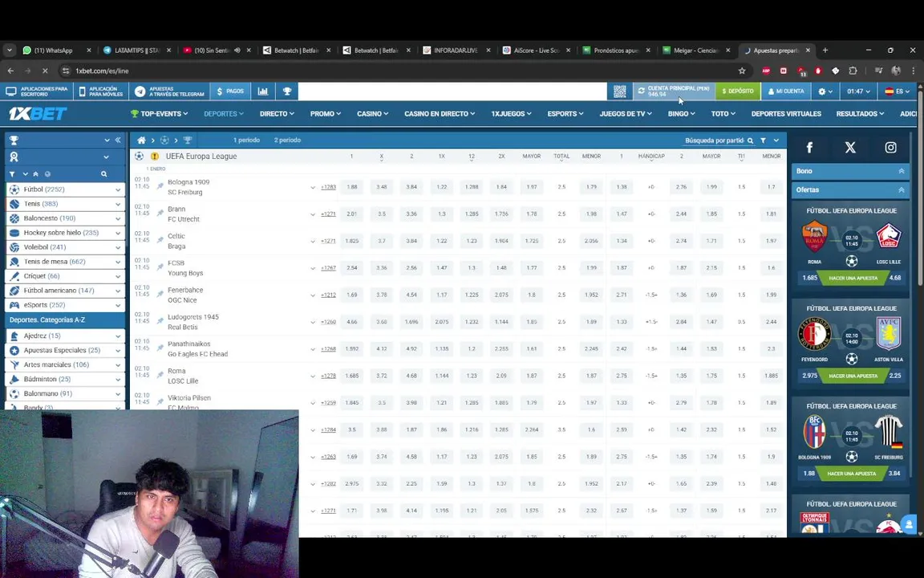
Task: Pin the Brann vs FC Utrecht match
Action: (160, 213)
